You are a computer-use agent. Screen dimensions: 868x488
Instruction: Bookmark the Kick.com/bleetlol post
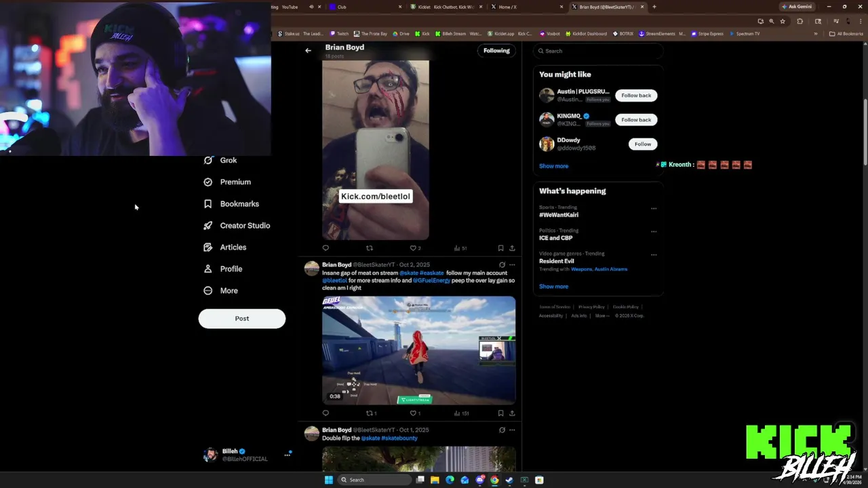pyautogui.click(x=500, y=248)
